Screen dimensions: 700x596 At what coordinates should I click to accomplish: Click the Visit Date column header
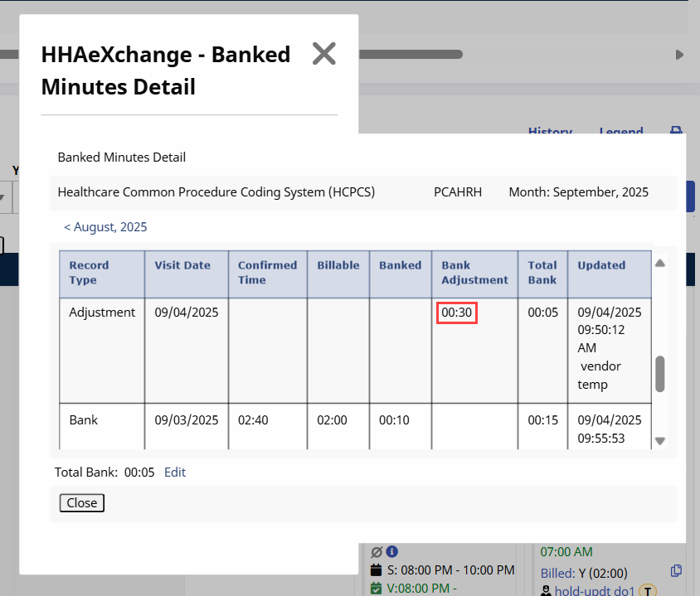pyautogui.click(x=182, y=265)
